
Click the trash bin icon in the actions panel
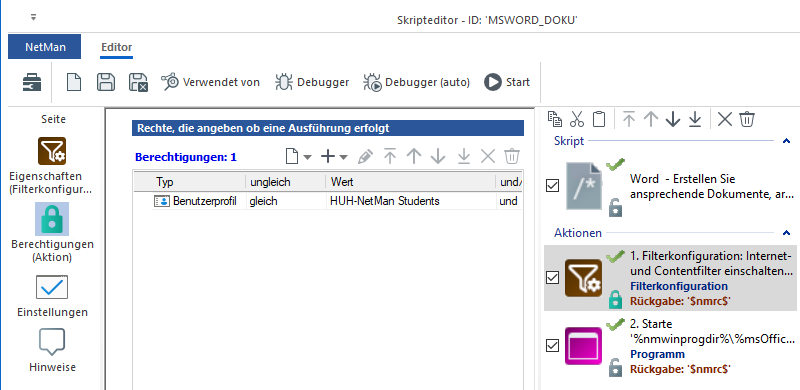[x=747, y=119]
